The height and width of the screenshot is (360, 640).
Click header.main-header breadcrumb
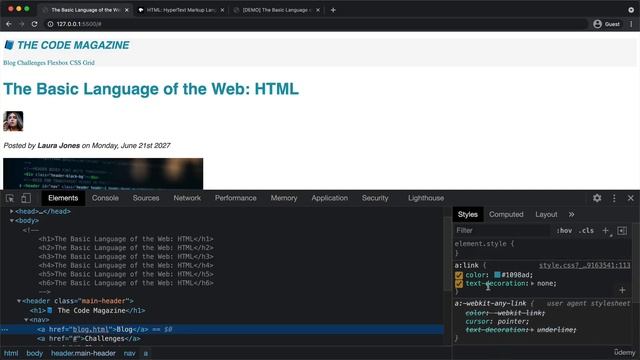pyautogui.click(x=83, y=353)
